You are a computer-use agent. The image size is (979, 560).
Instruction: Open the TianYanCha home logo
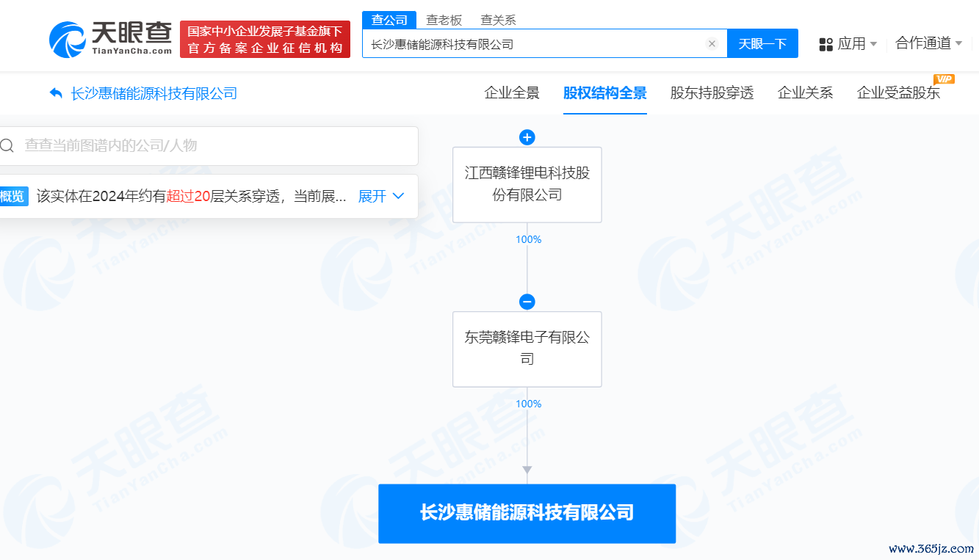pos(110,39)
